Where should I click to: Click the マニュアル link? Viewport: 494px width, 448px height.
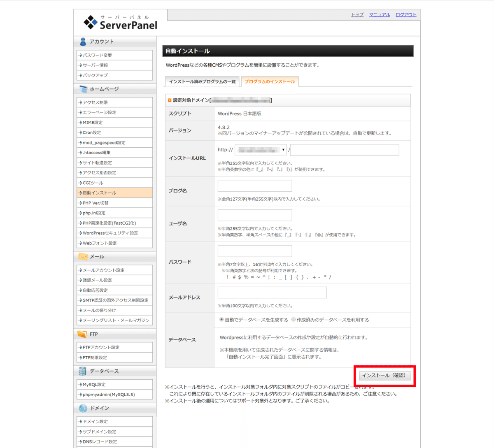pyautogui.click(x=380, y=14)
